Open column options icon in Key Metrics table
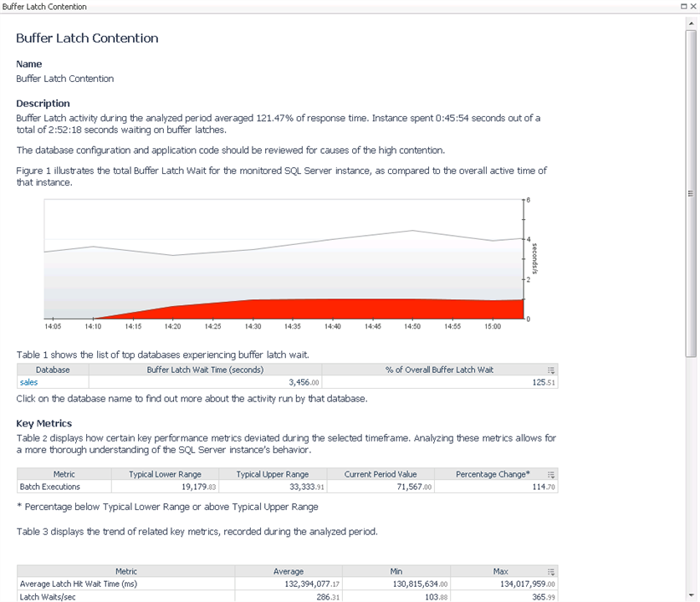This screenshot has height=602, width=700. (551, 474)
